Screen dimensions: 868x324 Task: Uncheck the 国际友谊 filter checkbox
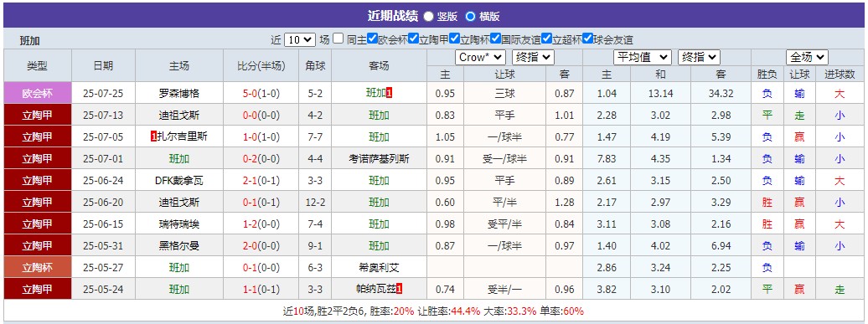(x=495, y=39)
